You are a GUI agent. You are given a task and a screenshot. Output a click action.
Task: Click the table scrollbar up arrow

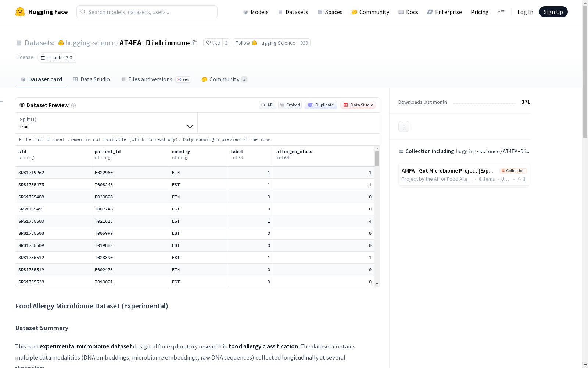click(x=377, y=149)
